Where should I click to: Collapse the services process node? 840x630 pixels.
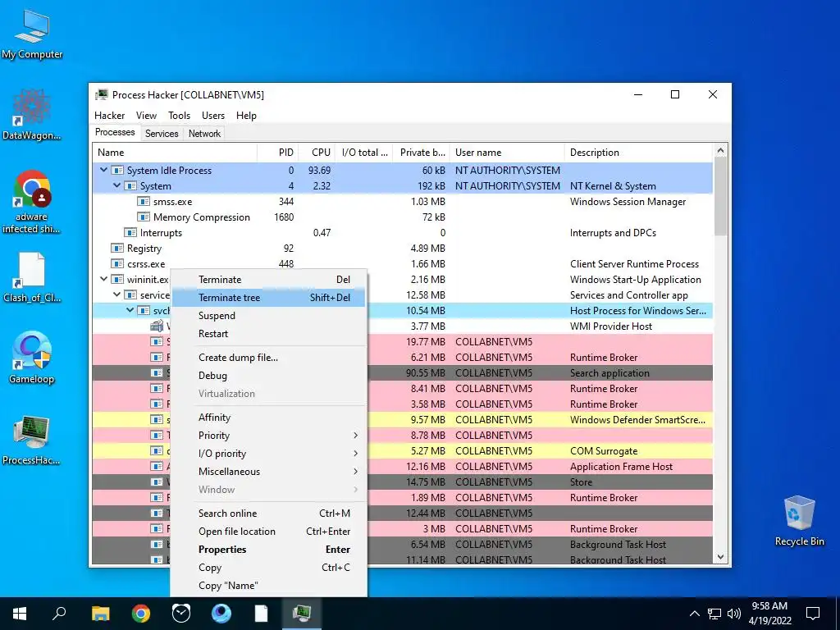pyautogui.click(x=116, y=294)
